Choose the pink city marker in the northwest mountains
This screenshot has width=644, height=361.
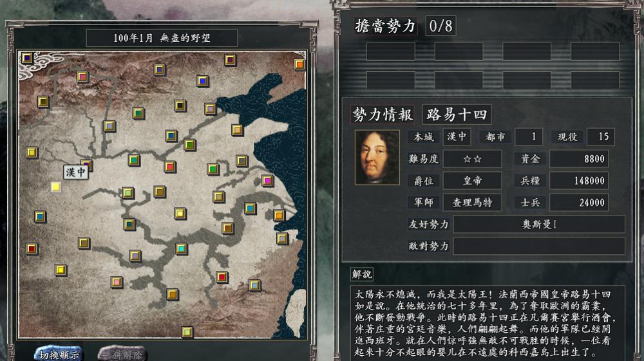pyautogui.click(x=82, y=77)
